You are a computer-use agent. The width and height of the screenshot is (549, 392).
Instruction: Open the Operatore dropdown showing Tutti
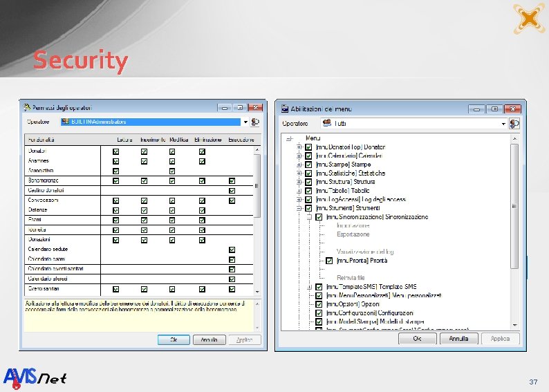point(503,124)
